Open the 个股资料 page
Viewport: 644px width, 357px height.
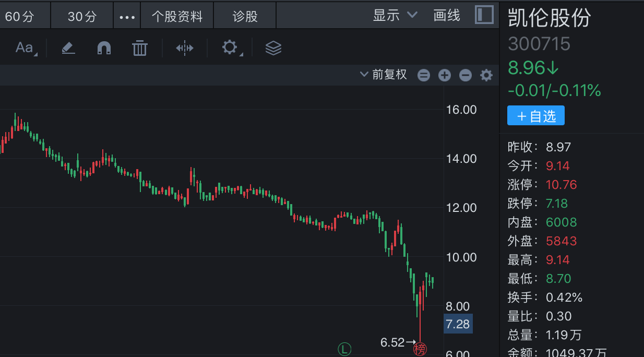pyautogui.click(x=177, y=16)
